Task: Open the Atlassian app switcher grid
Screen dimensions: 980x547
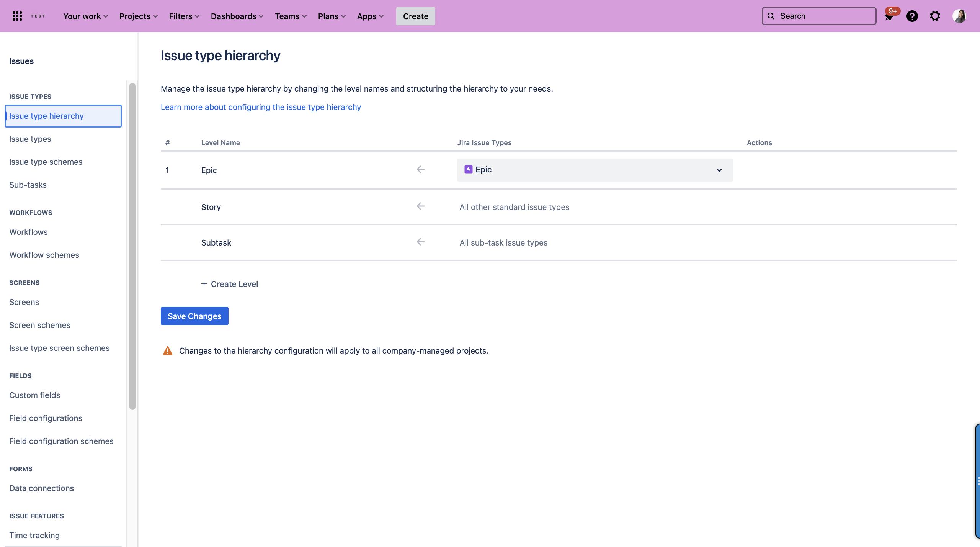Action: (17, 16)
